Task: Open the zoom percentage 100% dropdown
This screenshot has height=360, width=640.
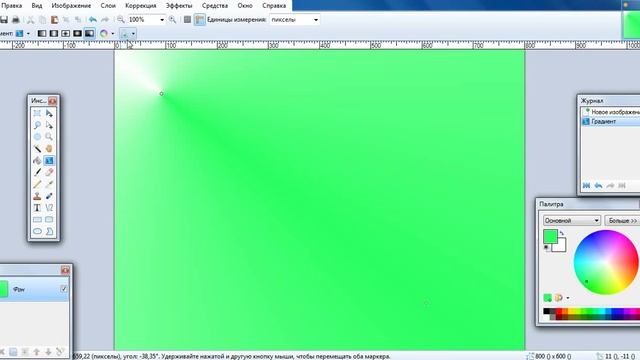Action: (162, 20)
